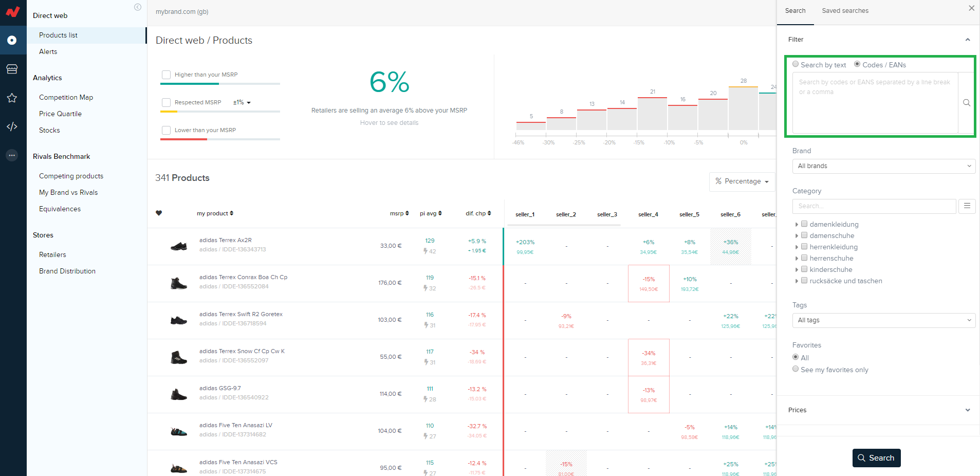
Task: Open the star favorites sidebar icon
Action: click(12, 98)
